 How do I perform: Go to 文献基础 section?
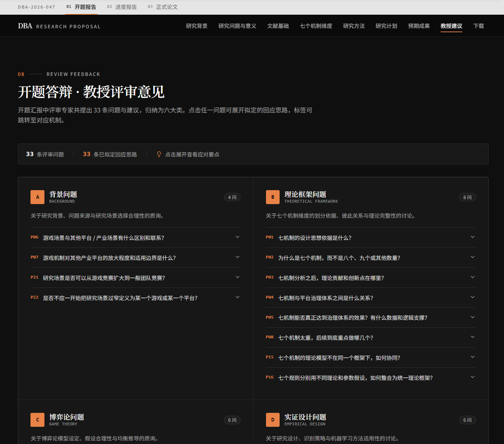[x=278, y=26]
